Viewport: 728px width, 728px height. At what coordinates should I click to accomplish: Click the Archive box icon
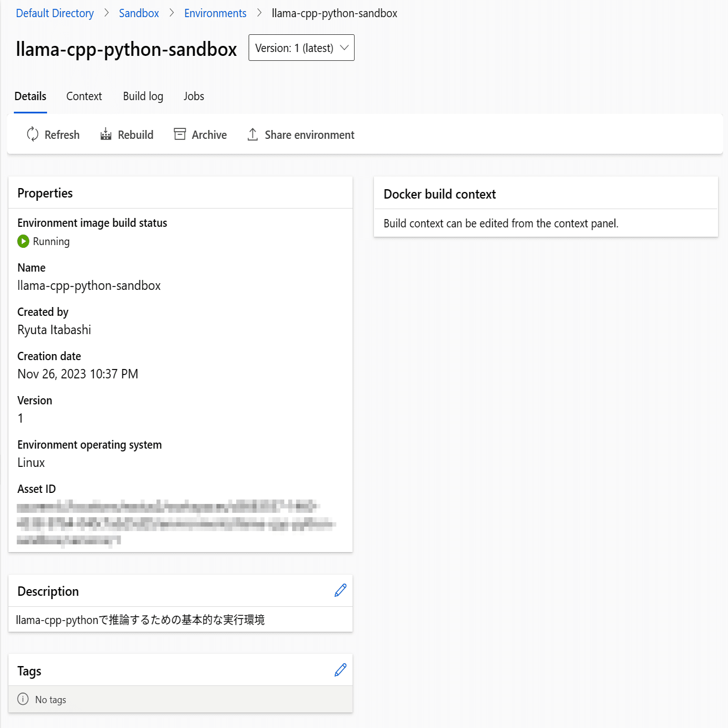(180, 134)
